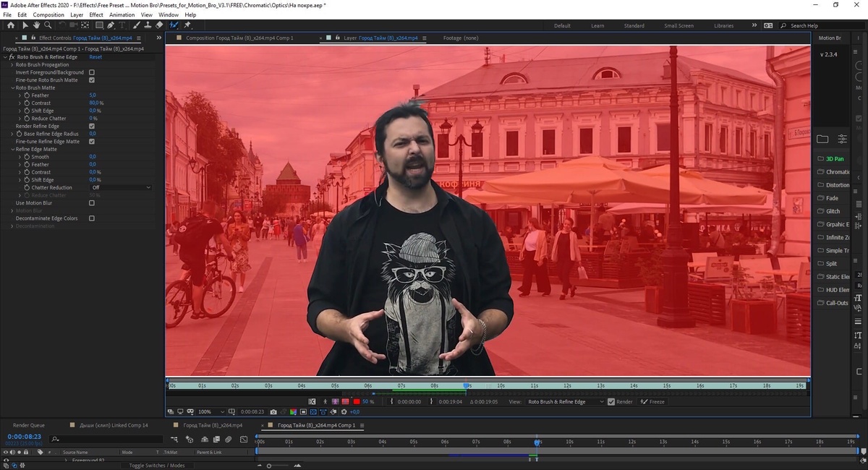This screenshot has width=868, height=470.
Task: Toggle the Draft 3D cube icon
Action: tap(190, 439)
